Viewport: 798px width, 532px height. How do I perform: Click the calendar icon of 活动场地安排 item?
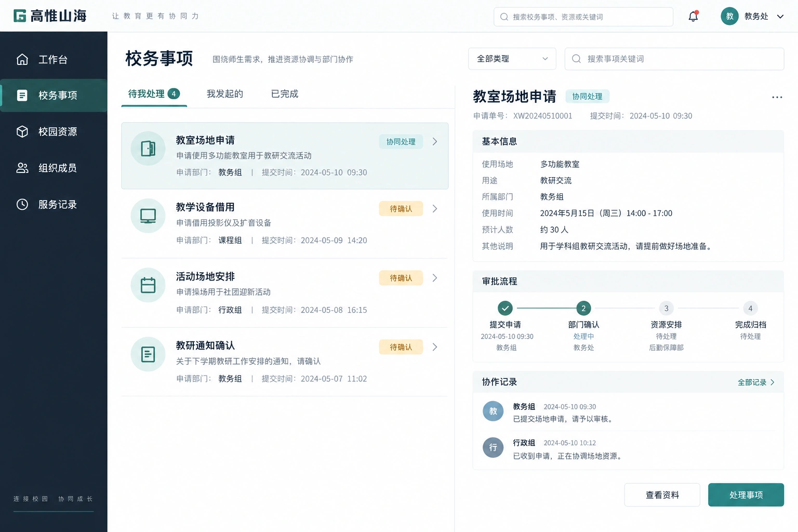(148, 285)
